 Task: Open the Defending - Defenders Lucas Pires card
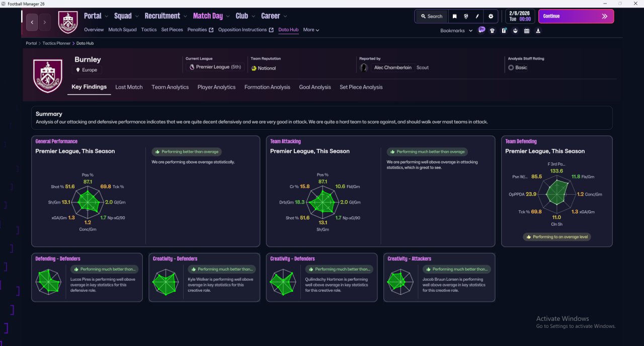(x=87, y=277)
